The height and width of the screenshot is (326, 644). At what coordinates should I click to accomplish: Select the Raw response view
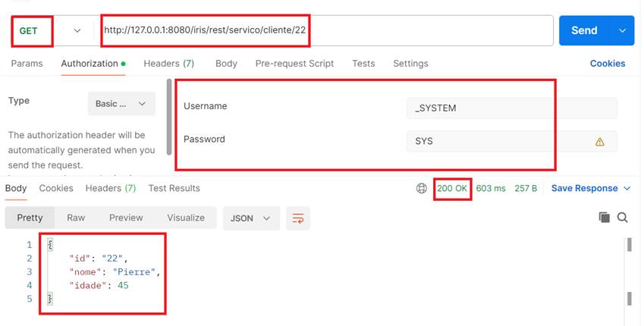[x=76, y=218]
